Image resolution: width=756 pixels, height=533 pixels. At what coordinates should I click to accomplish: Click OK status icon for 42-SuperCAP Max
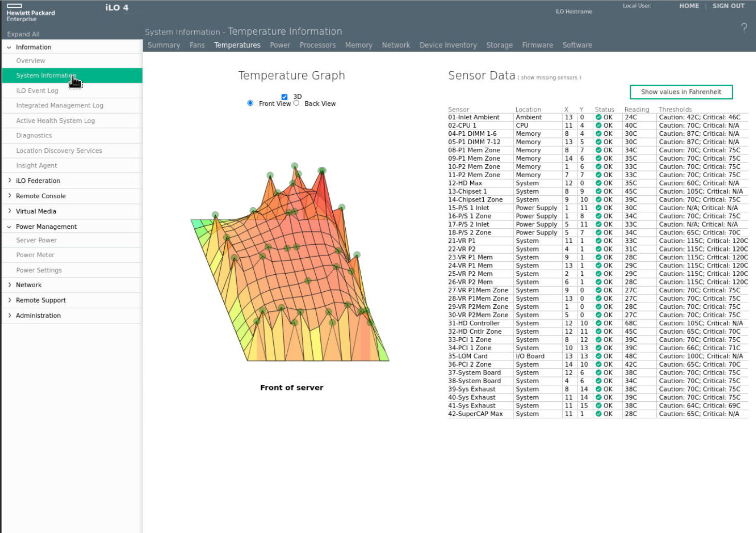(598, 414)
